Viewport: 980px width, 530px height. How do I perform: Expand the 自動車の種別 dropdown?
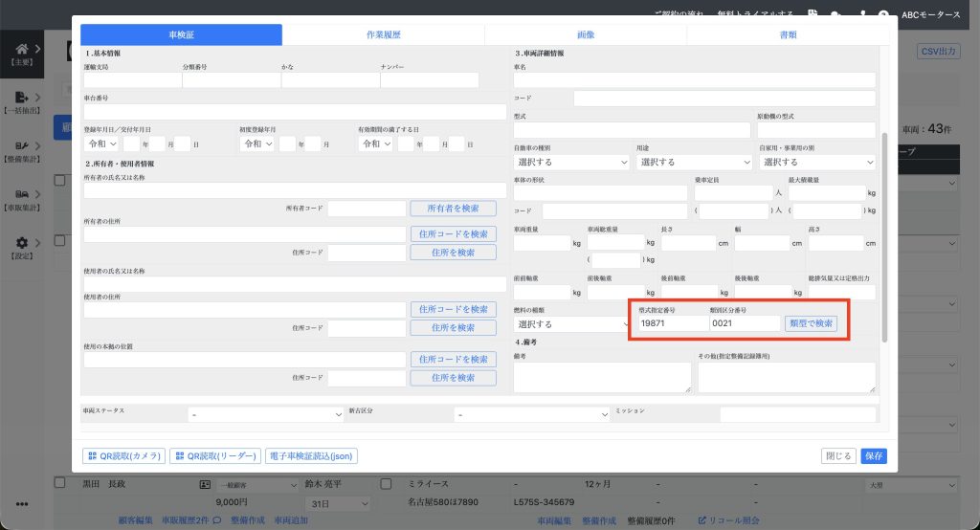pyautogui.click(x=570, y=163)
